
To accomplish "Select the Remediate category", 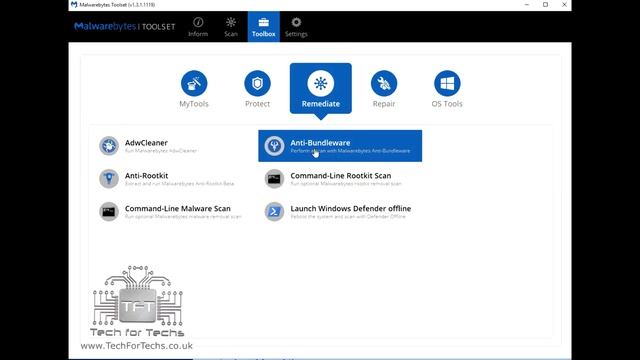I will click(x=321, y=89).
